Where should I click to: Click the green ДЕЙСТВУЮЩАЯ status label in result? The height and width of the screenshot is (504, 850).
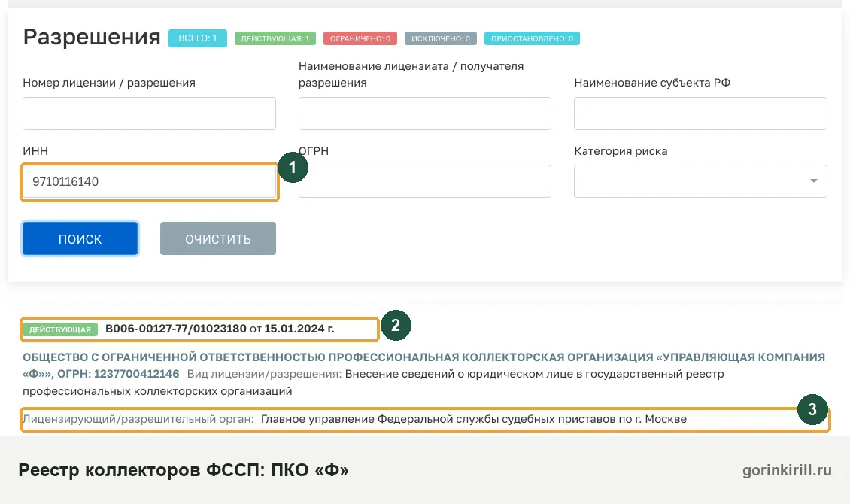coord(60,329)
